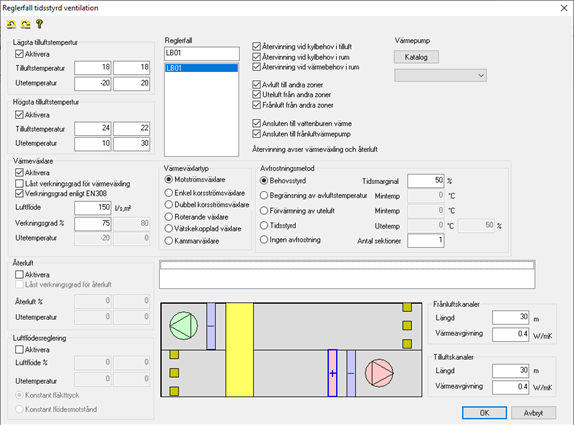Select the green exhaust fan in diagram
The width and height of the screenshot is (574, 425).
[x=183, y=325]
